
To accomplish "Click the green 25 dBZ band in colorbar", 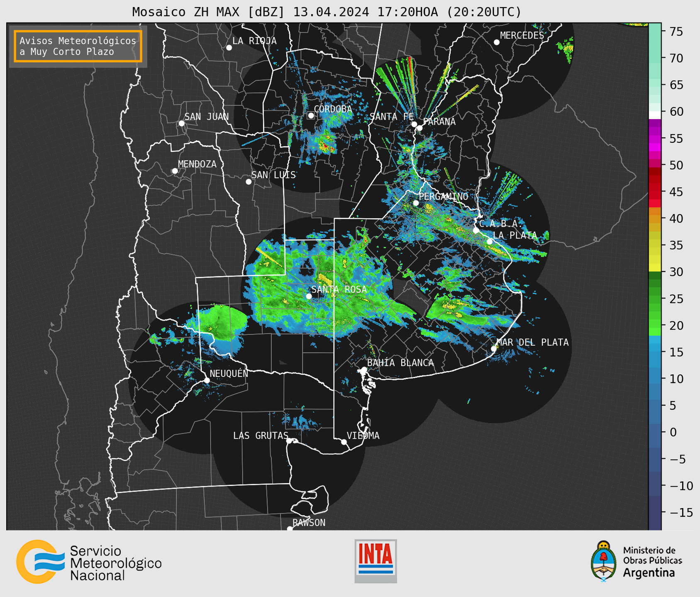I will coord(655,298).
